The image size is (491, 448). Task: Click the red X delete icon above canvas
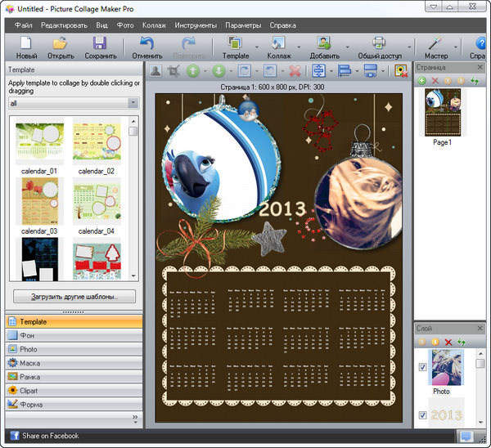click(x=295, y=71)
